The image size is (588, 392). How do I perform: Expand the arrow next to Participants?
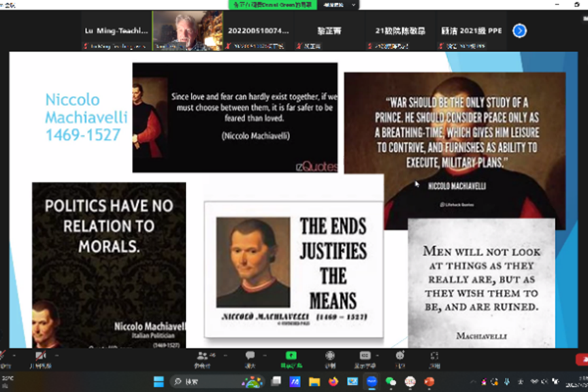(225, 355)
